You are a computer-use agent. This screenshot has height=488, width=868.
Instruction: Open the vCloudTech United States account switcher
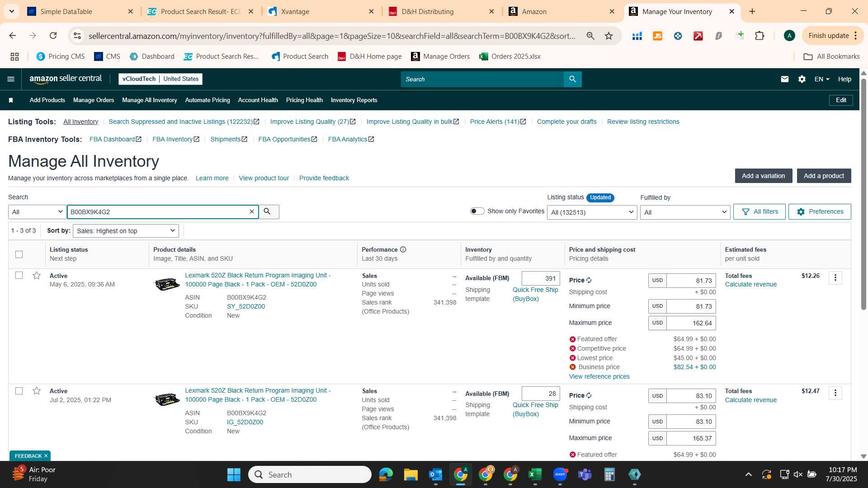[x=160, y=79]
